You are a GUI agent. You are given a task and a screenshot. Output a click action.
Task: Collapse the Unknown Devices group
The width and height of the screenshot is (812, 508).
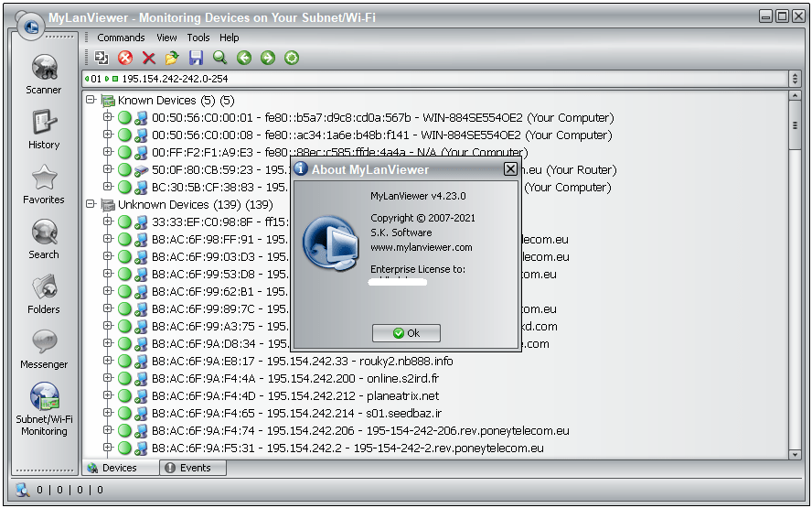(91, 204)
